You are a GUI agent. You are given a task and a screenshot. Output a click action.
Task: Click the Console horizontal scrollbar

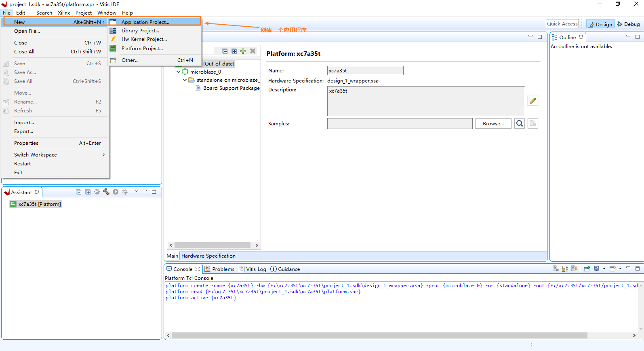379,336
